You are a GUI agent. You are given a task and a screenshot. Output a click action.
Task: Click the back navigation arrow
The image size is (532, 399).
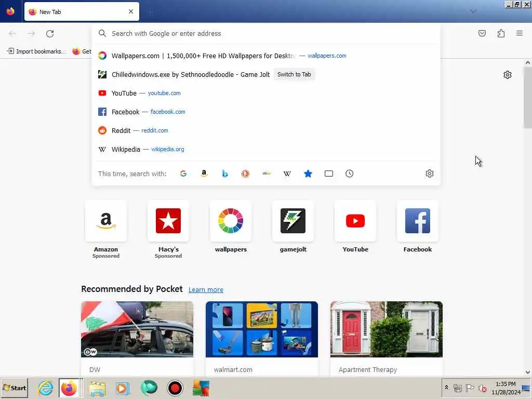(x=12, y=34)
